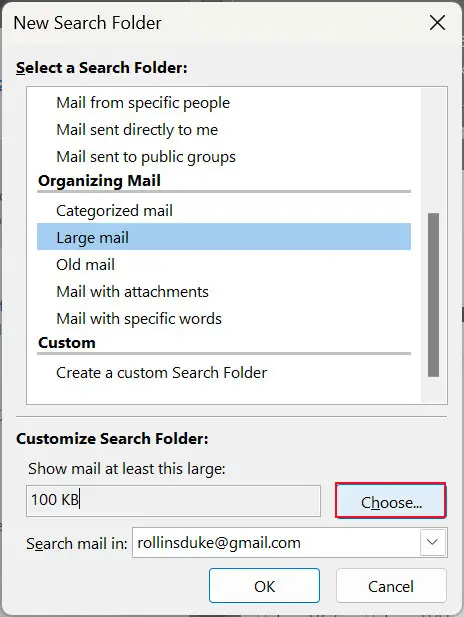
Task: Click scrollbar track above the thumb
Action: pyautogui.click(x=433, y=150)
